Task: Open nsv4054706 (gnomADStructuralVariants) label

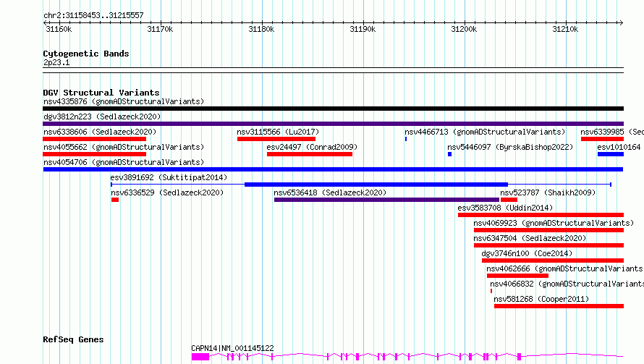Action: tap(124, 162)
